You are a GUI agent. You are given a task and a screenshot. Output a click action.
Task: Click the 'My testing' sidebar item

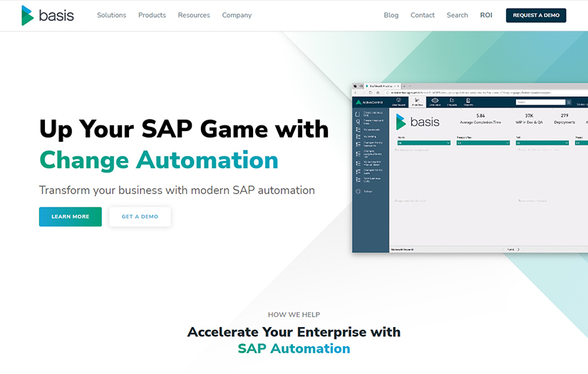tap(369, 137)
